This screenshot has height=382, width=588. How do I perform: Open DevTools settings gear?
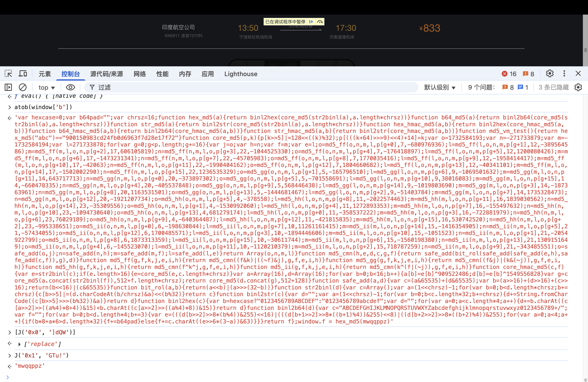[x=549, y=74]
